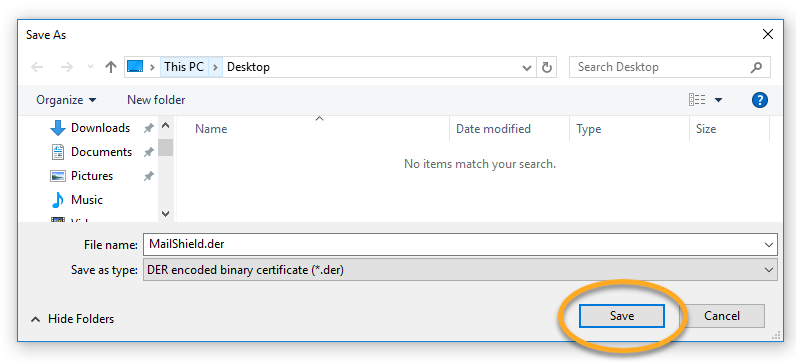Sort files by Date modified column
796x363 pixels.
(493, 129)
